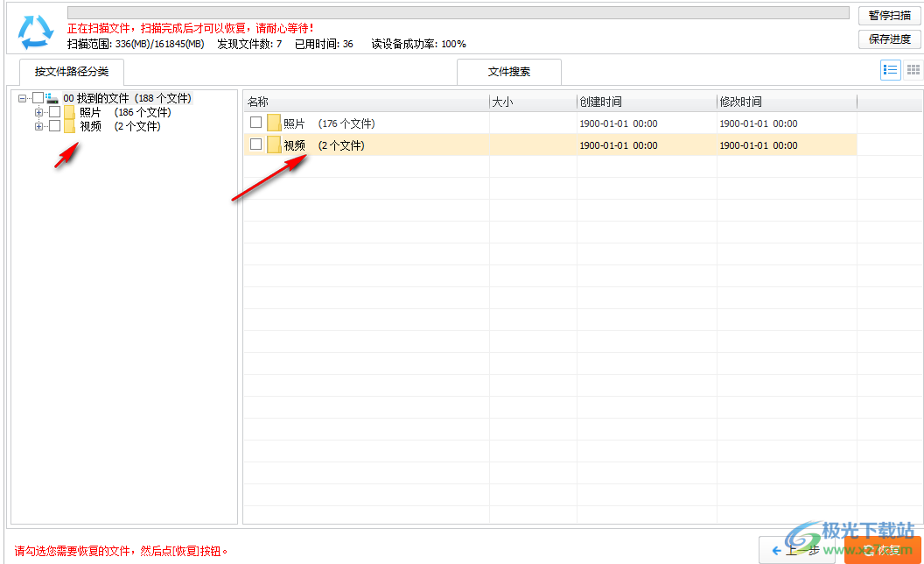Open the 文件搜索 tab

click(x=508, y=72)
